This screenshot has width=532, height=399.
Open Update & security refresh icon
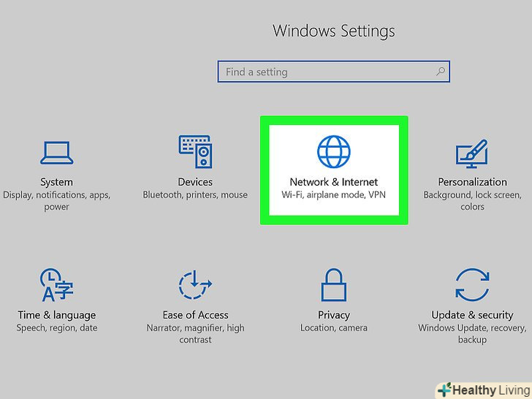[472, 285]
